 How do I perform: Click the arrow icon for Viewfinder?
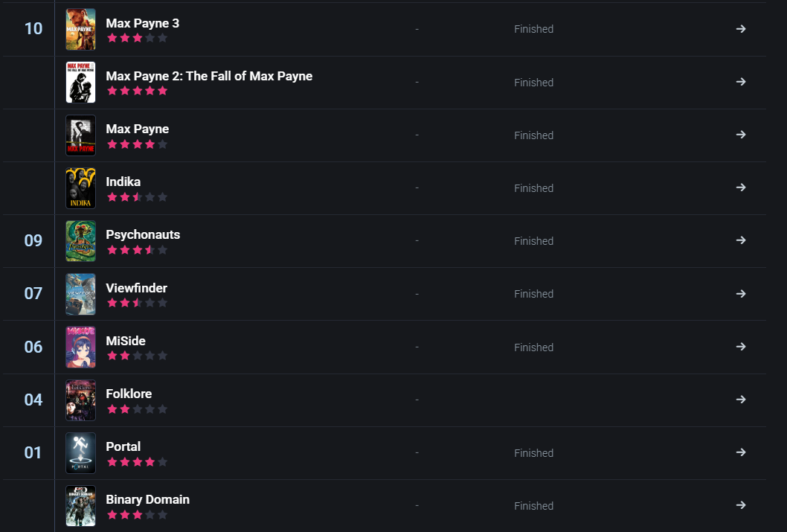coord(740,294)
